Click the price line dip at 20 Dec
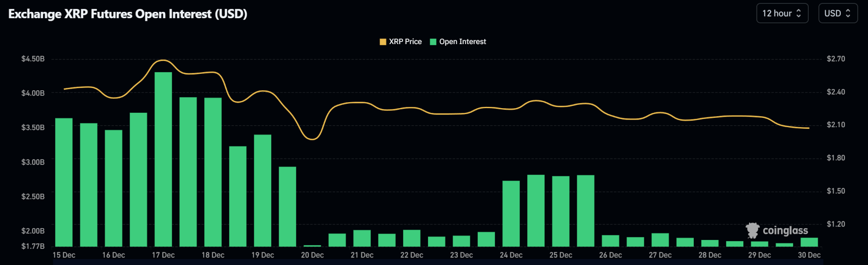868x265 pixels. coord(312,139)
